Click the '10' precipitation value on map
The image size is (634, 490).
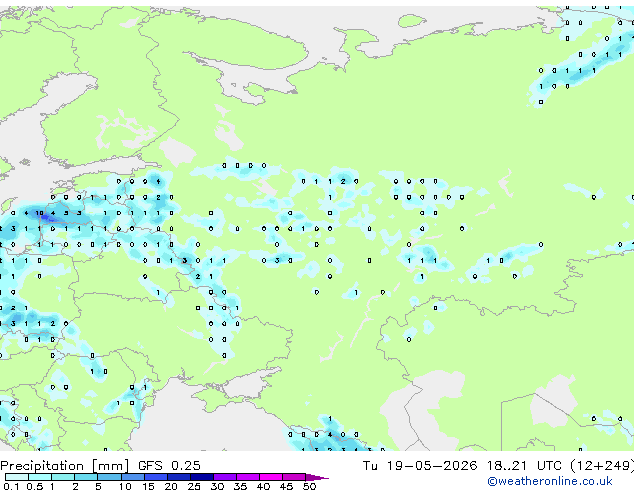tap(39, 213)
